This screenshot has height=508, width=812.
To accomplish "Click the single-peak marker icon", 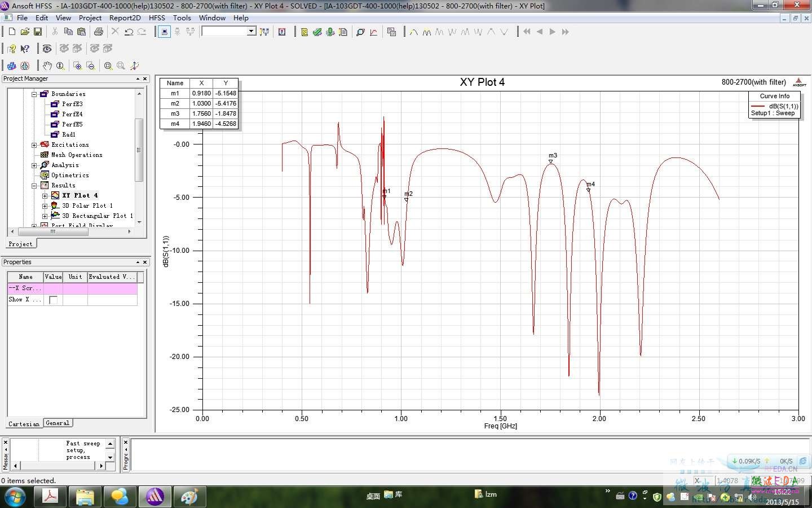I will [413, 32].
